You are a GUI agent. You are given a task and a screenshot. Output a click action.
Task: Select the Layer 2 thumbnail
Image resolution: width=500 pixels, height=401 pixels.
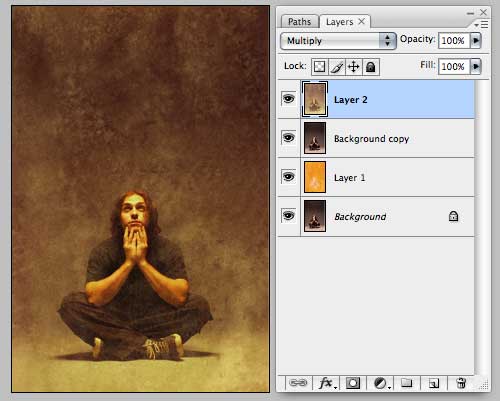315,99
